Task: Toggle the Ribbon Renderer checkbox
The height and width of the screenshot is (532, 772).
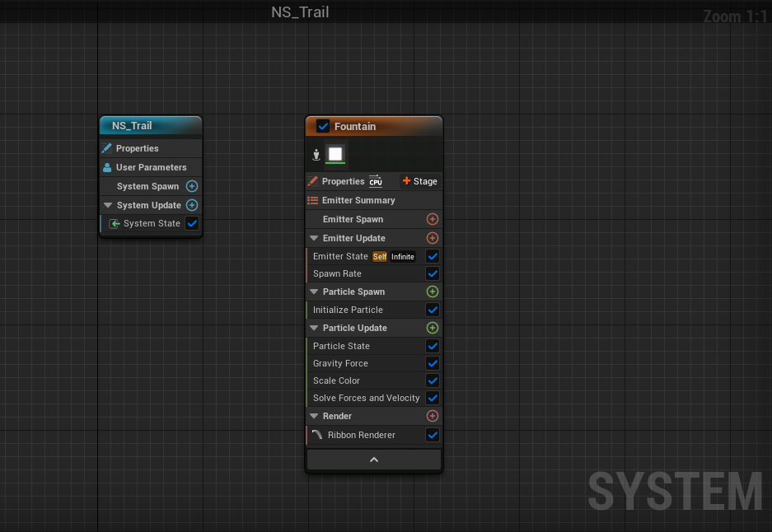Action: 433,435
